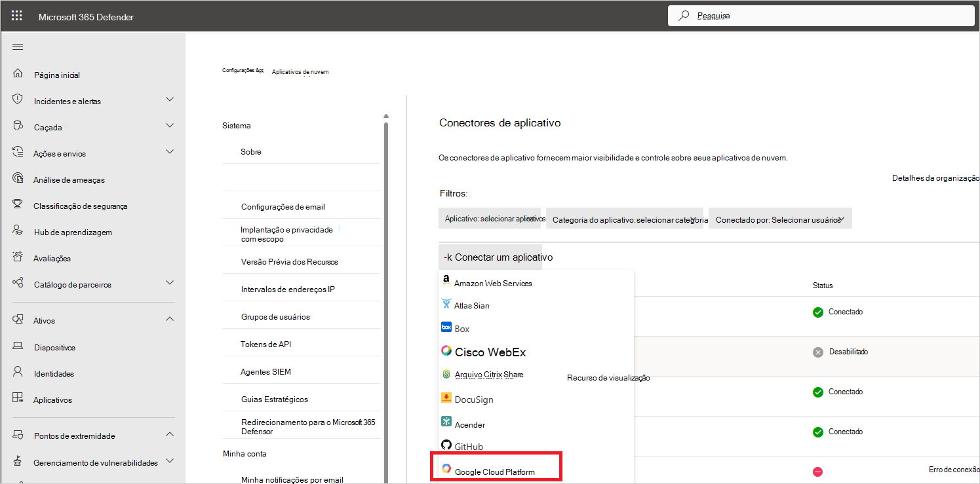Click the scrollbar up arrow
The height and width of the screenshot is (484, 980).
(386, 116)
